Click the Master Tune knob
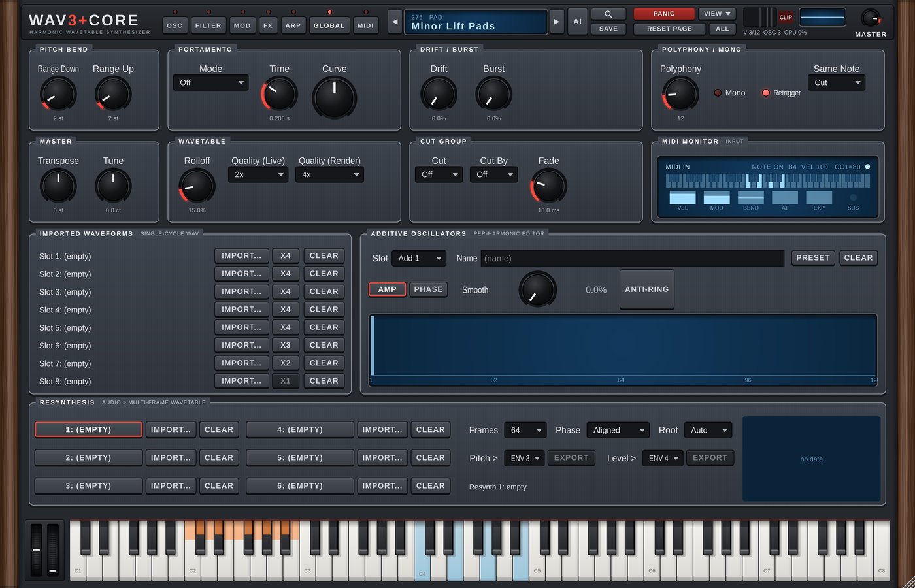 pos(113,186)
